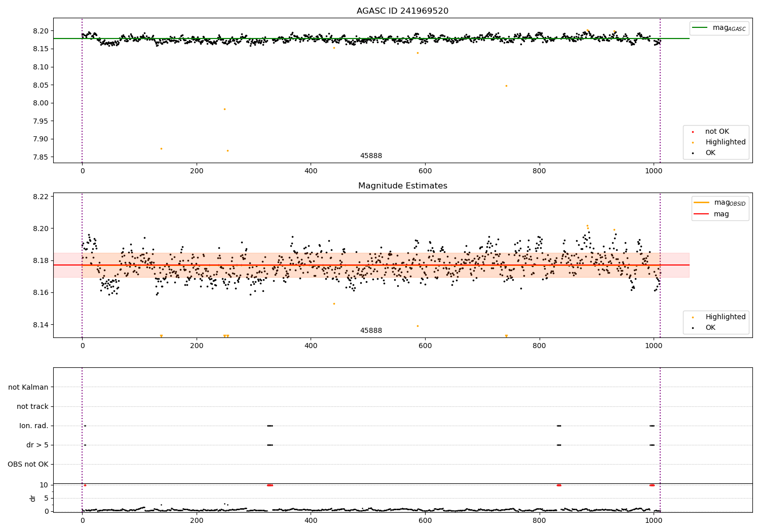Click the "45888" label in the top plot

point(371,156)
